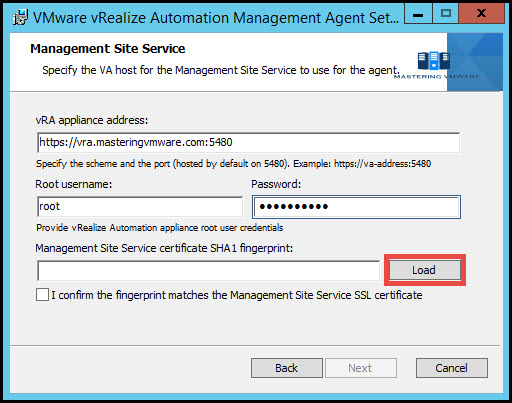512x403 pixels.
Task: Click the greyed-out Next button
Action: [x=361, y=368]
